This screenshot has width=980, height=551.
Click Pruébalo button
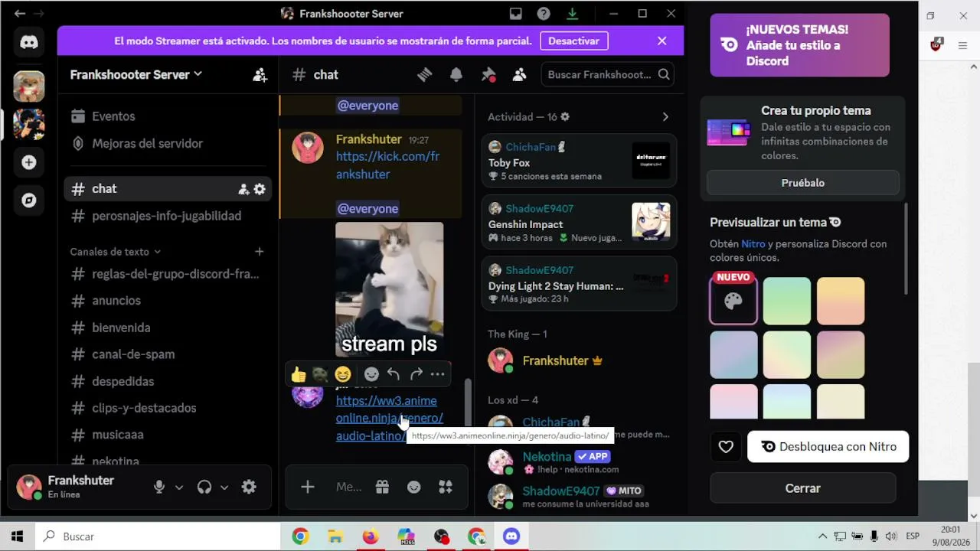803,183
